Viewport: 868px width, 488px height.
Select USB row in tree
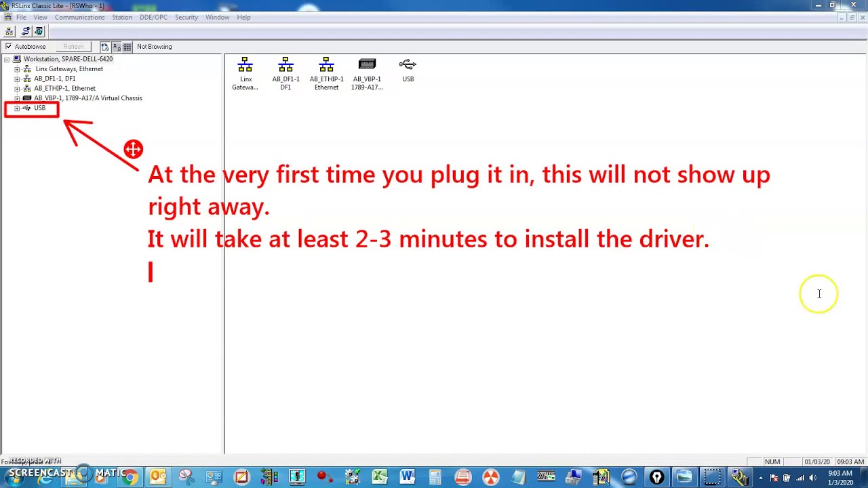tap(39, 108)
